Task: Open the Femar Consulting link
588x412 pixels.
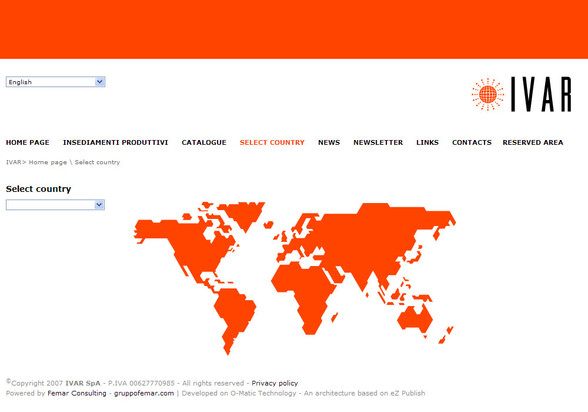Action: 77,393
